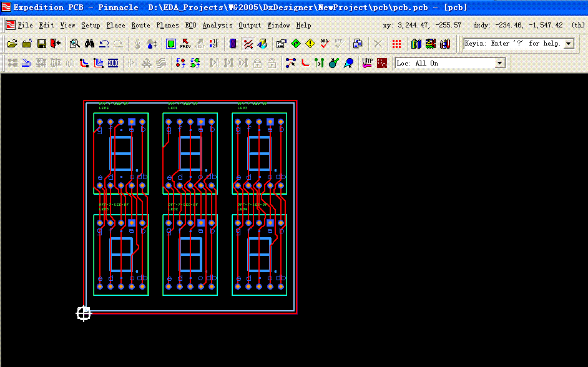Open the ECO menu
The width and height of the screenshot is (588, 367).
190,25
